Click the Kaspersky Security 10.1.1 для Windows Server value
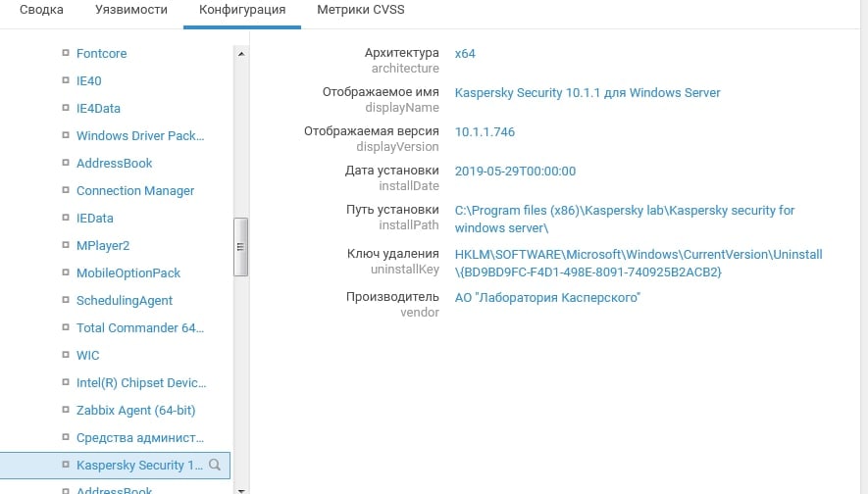 pyautogui.click(x=587, y=92)
